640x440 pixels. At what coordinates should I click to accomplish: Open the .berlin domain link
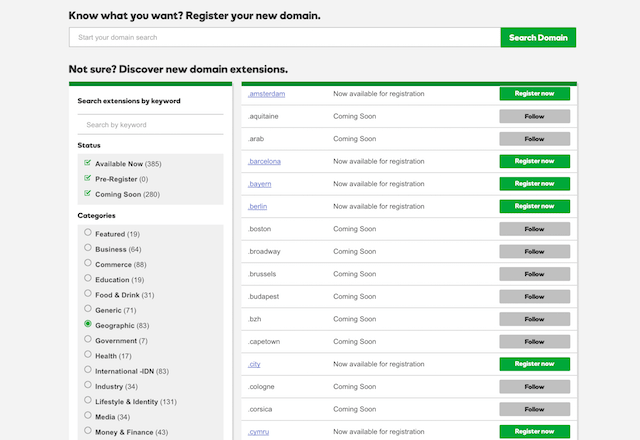257,206
